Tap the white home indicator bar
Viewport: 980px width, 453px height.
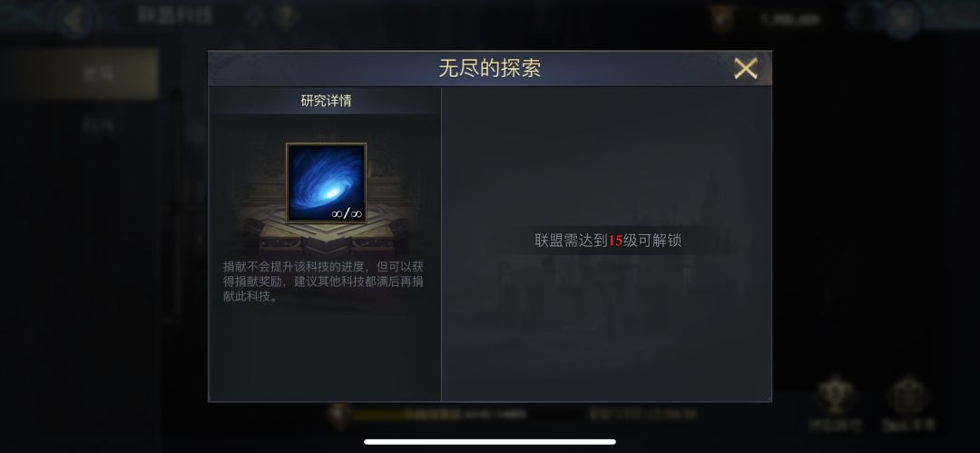click(x=490, y=441)
